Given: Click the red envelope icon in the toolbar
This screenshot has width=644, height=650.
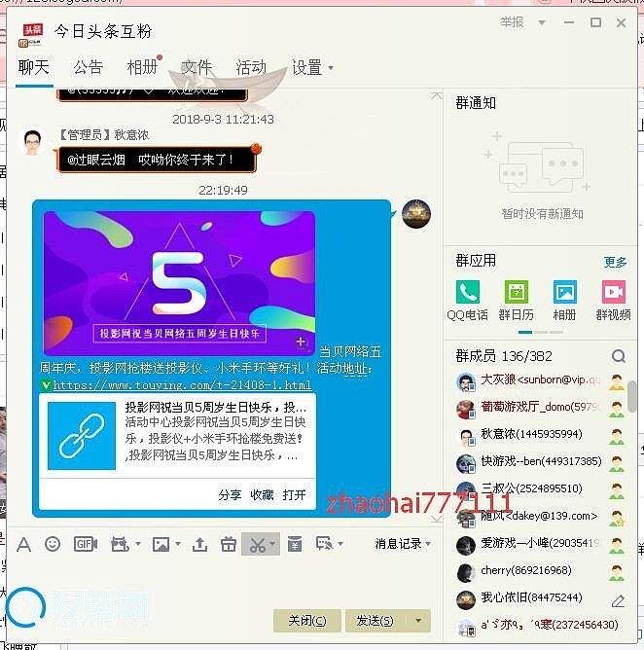Looking at the screenshot, I should pos(295,544).
